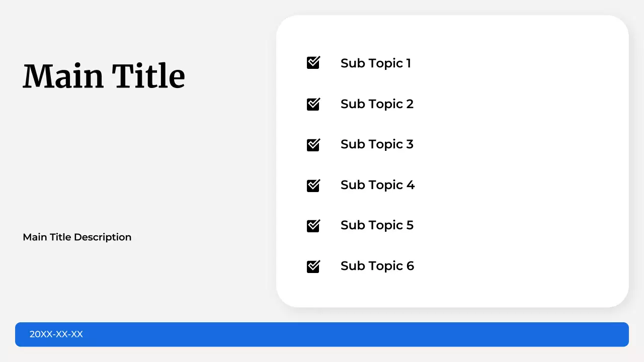Select the 'Sub Topic 4' label
The height and width of the screenshot is (362, 644).
(377, 185)
